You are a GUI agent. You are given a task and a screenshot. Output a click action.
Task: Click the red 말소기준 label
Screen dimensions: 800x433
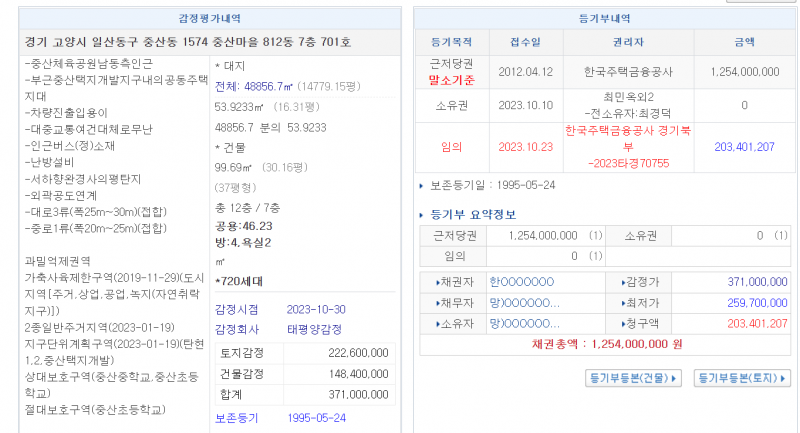point(452,80)
